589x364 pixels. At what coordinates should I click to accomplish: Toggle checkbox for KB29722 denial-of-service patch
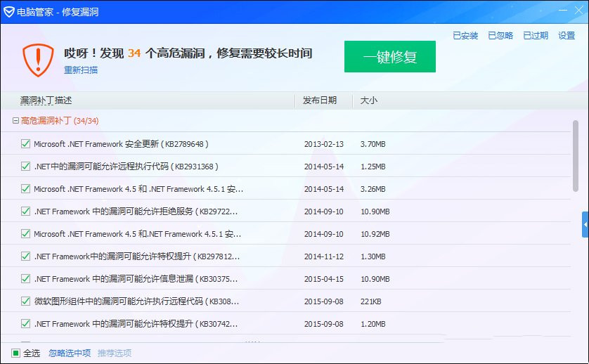coord(25,211)
